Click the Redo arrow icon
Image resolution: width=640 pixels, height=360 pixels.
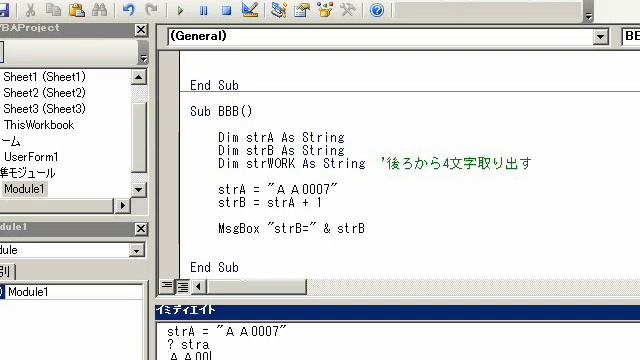tap(151, 10)
